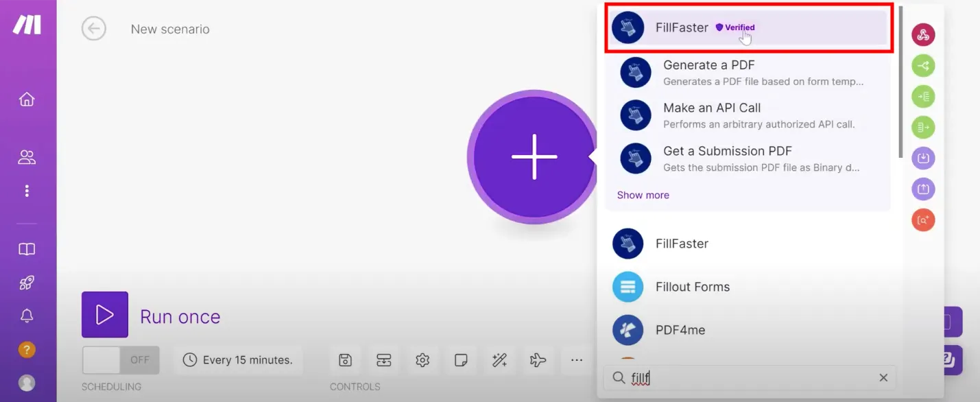The image size is (980, 402).
Task: Open the 'Every 15 minutes.' schedule setting
Action: coord(237,360)
